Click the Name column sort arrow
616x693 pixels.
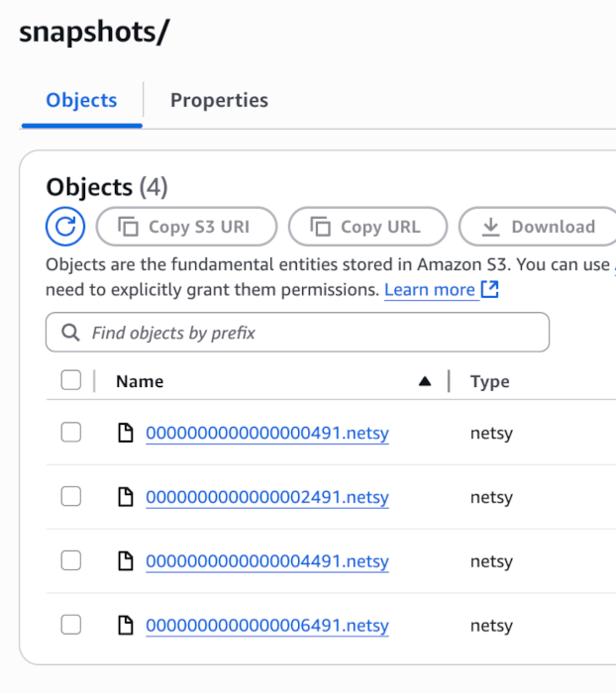click(425, 381)
